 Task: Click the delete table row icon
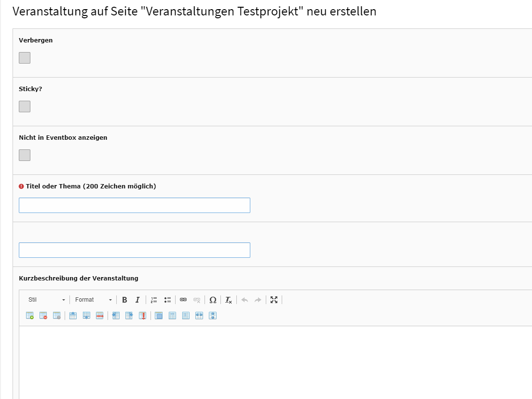(100, 316)
